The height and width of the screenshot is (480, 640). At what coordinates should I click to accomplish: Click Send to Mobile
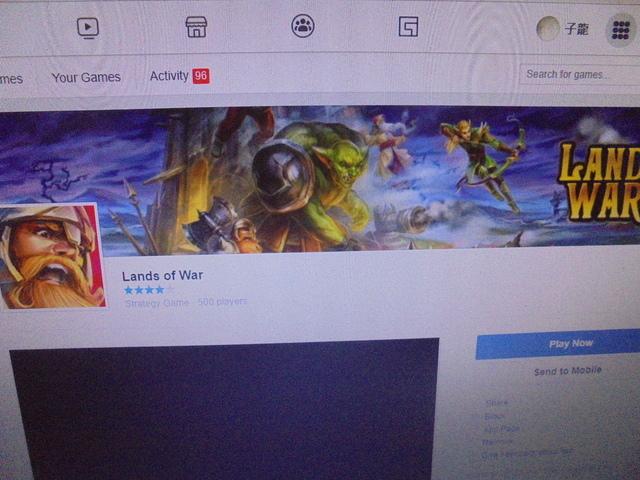click(x=568, y=371)
